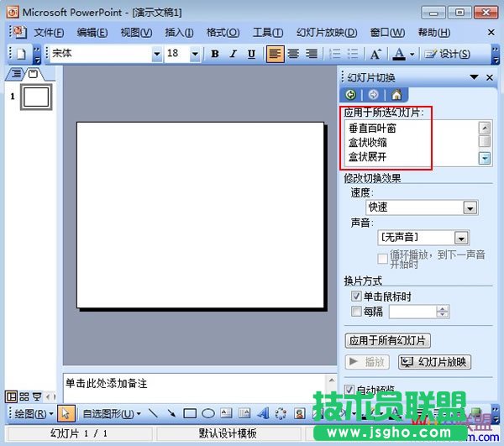
Task: Click the 应用于所有幻灯片 button
Action: (x=388, y=340)
